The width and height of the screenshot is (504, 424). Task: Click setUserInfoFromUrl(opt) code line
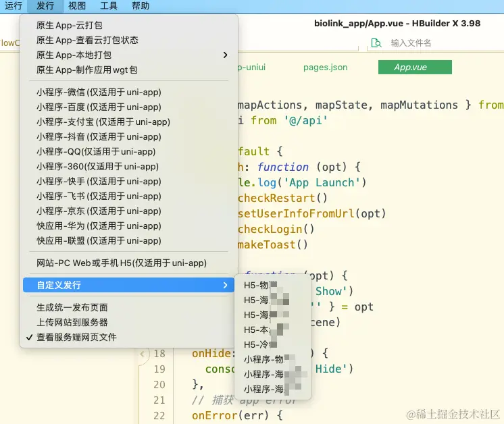click(311, 213)
